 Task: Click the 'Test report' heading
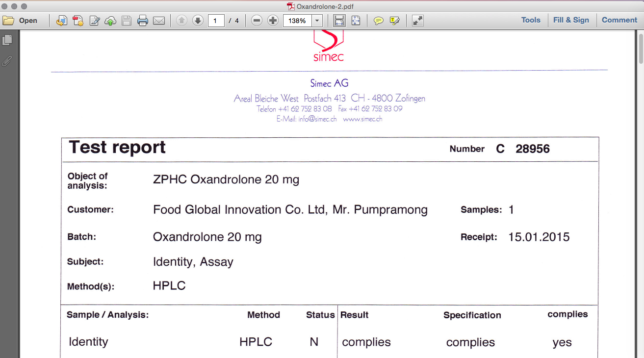[x=117, y=147]
